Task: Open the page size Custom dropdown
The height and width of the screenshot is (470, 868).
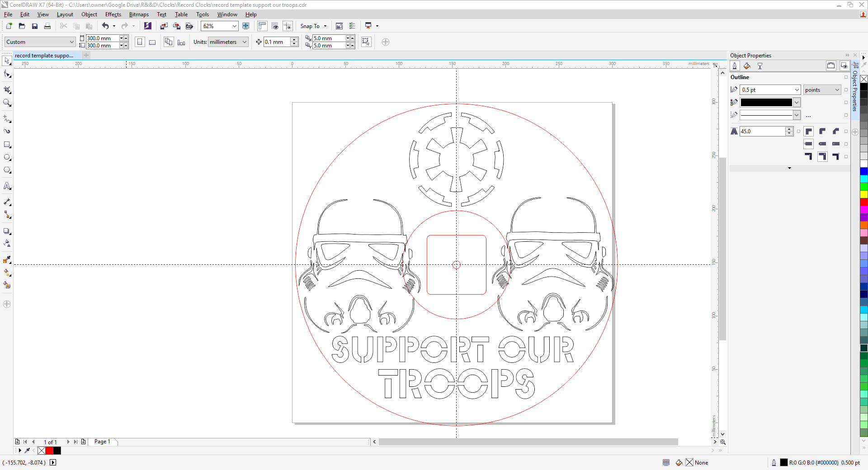Action: click(x=71, y=42)
